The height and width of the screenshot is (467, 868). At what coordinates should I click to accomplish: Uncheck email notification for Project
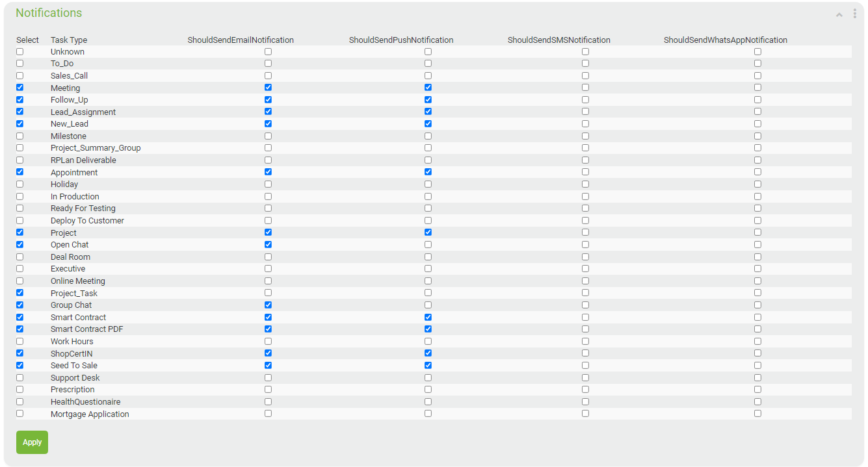(268, 233)
